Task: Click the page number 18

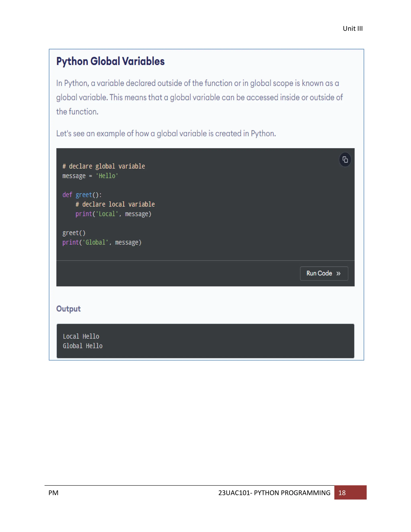Action: click(342, 492)
